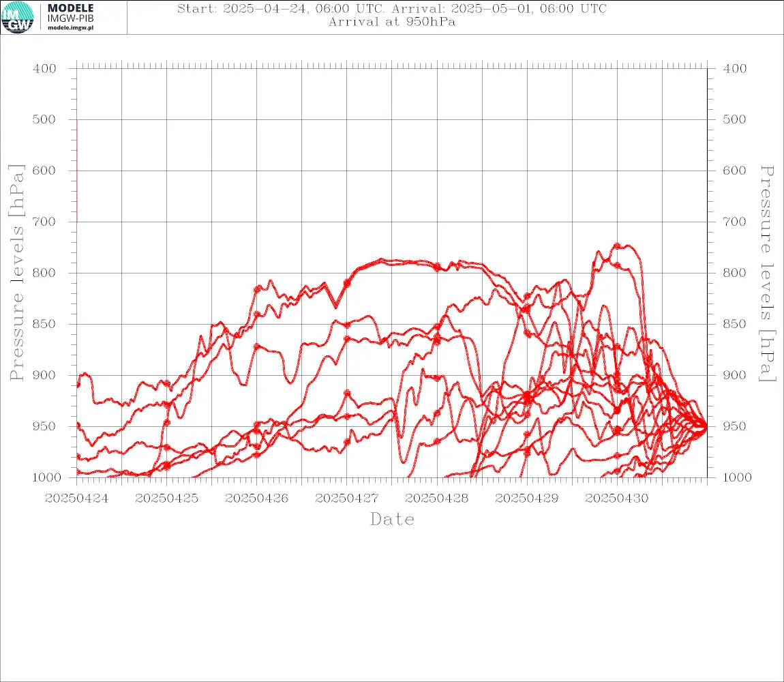Click the MODELE heading text
Image resolution: width=784 pixels, height=682 pixels.
pos(70,8)
